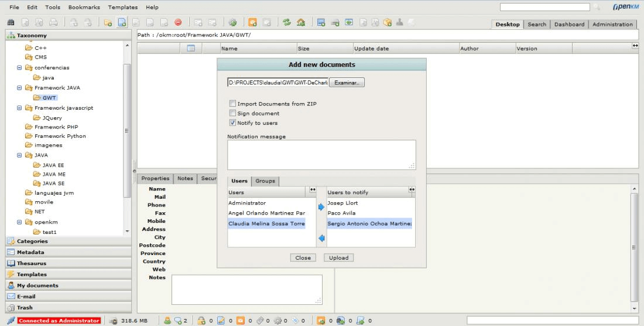Expand the Metadata stack panel
Image resolution: width=644 pixels, height=326 pixels.
68,252
